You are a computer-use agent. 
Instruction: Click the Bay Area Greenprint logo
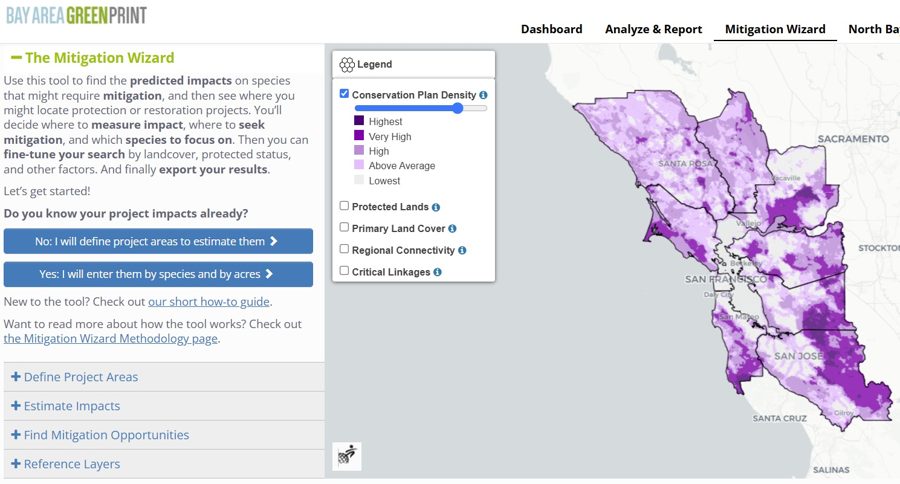click(76, 16)
